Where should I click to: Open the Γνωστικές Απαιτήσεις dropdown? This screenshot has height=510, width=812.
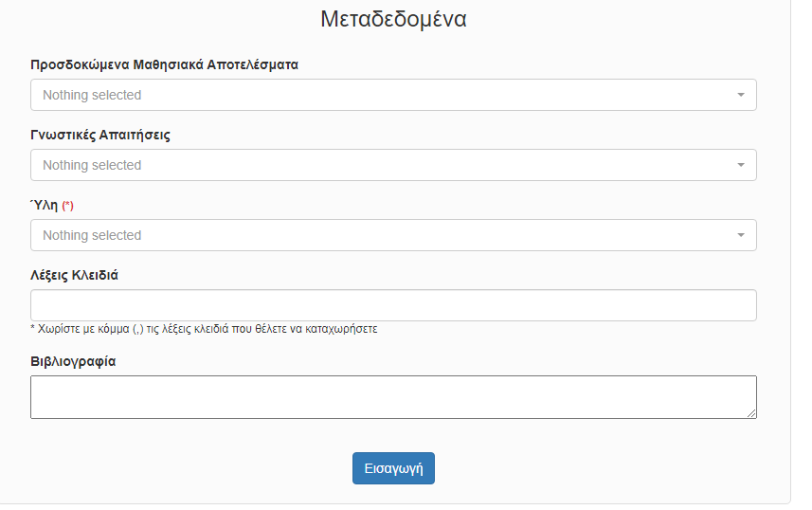(393, 165)
